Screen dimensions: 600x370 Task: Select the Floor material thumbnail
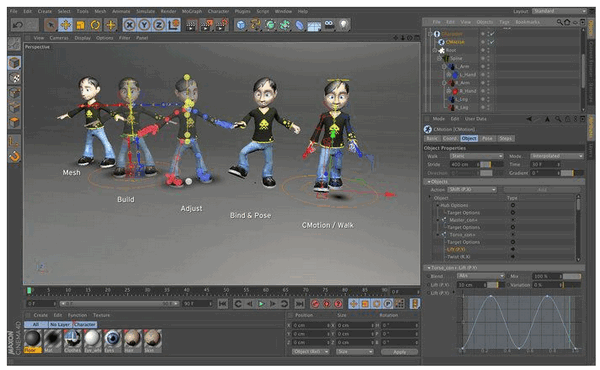[33, 340]
